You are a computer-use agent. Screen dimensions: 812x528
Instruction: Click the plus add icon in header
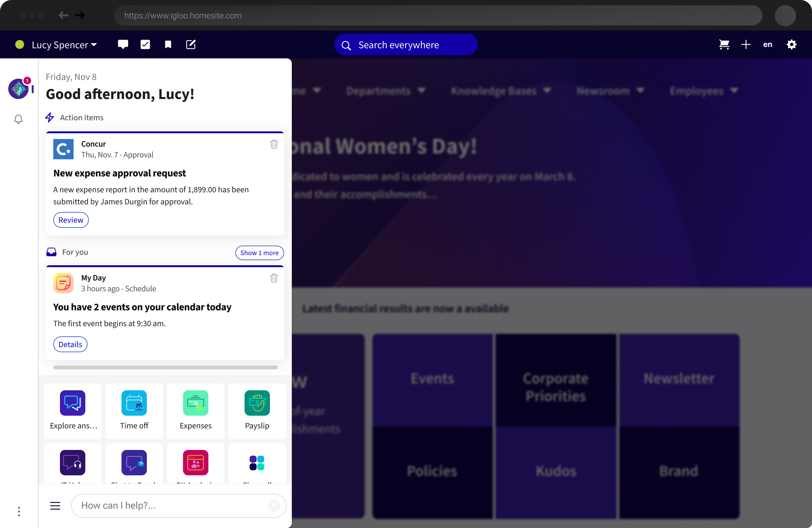(746, 45)
